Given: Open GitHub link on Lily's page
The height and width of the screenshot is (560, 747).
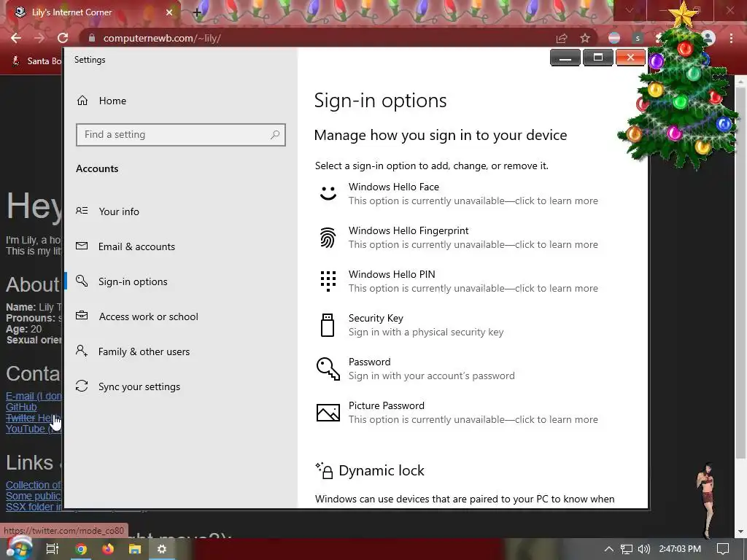Looking at the screenshot, I should [21, 407].
